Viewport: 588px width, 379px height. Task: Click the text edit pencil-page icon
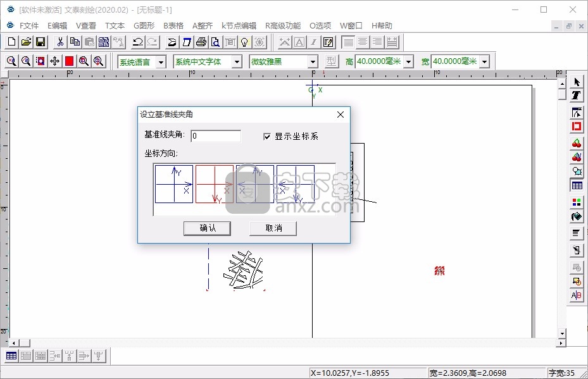coord(328,42)
